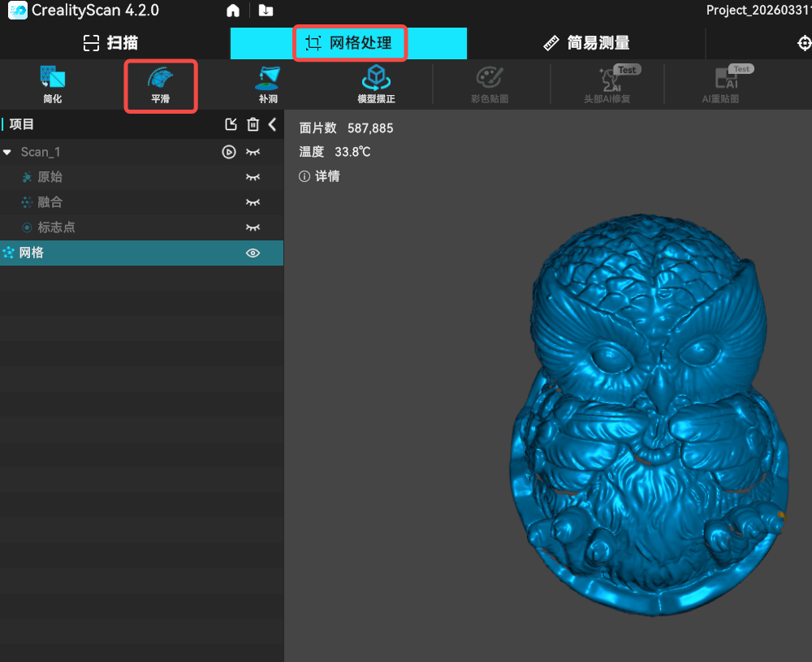Click the export icon in 项目 panel

coord(231,124)
